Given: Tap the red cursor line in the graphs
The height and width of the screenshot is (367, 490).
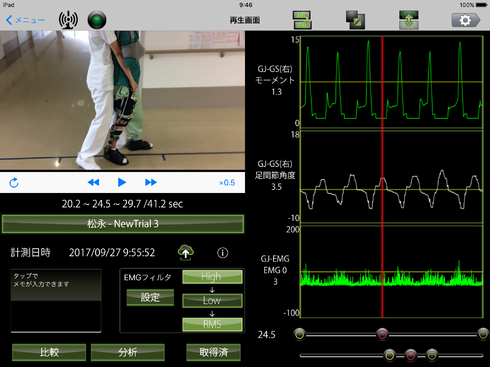Looking at the screenshot, I should pyautogui.click(x=382, y=177).
